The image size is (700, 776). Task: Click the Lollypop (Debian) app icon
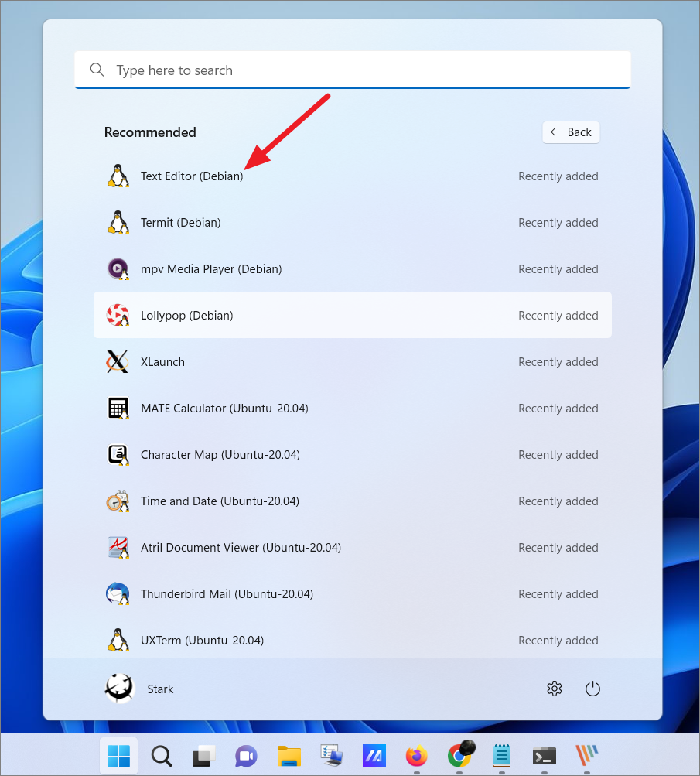tap(118, 315)
